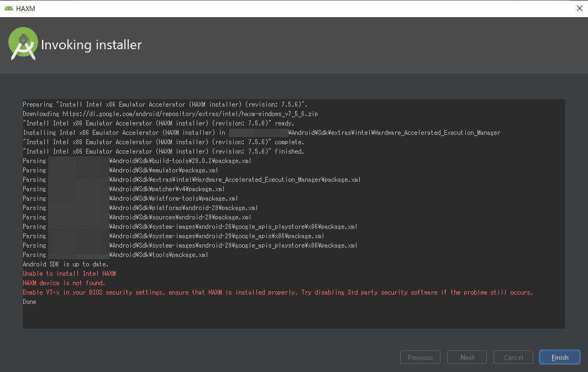Click the disabled Next button
Image resolution: width=588 pixels, height=372 pixels.
click(x=467, y=358)
